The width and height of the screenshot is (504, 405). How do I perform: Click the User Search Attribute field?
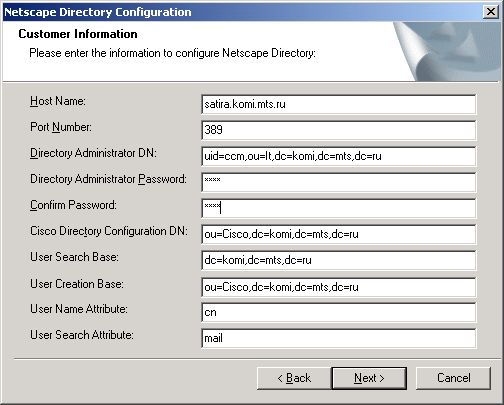point(339,338)
